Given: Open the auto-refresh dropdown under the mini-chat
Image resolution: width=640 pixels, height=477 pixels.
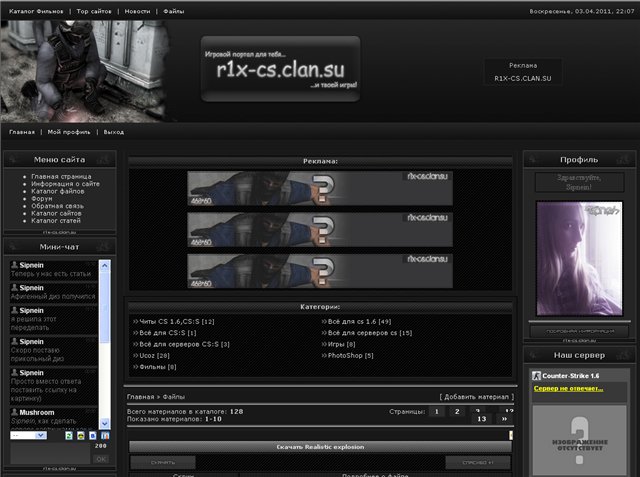Looking at the screenshot, I should coord(29,435).
